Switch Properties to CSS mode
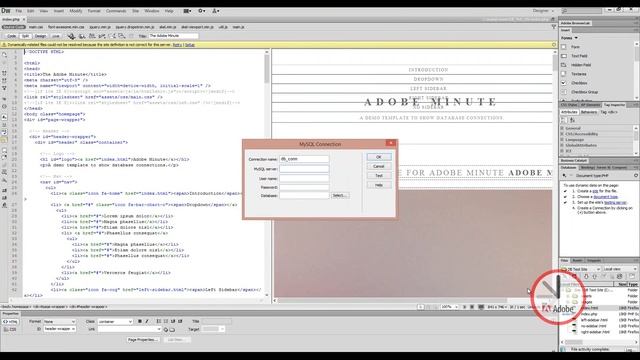The height and width of the screenshot is (360, 640). (10, 329)
